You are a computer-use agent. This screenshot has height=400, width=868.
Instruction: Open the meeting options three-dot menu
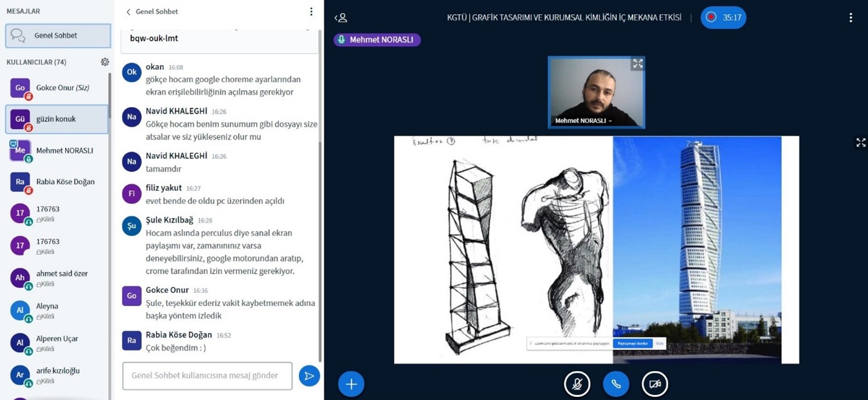[850, 18]
